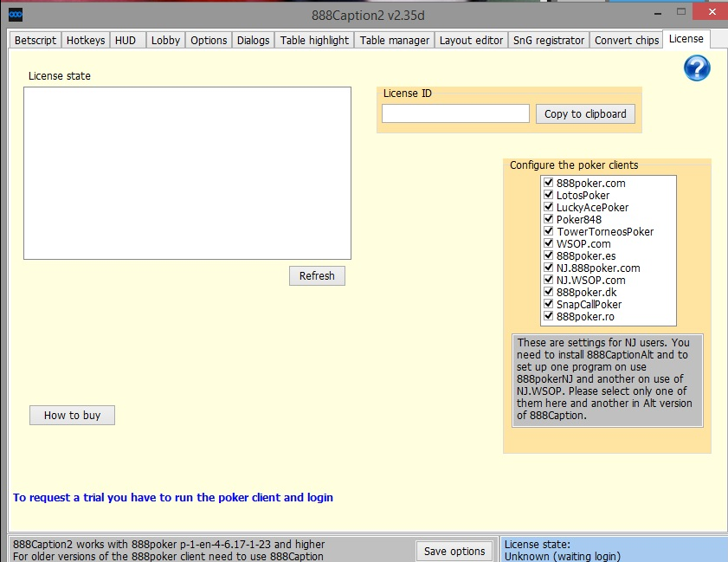Viewport: 728px width, 562px height.
Task: Click the Save options button
Action: pyautogui.click(x=454, y=552)
